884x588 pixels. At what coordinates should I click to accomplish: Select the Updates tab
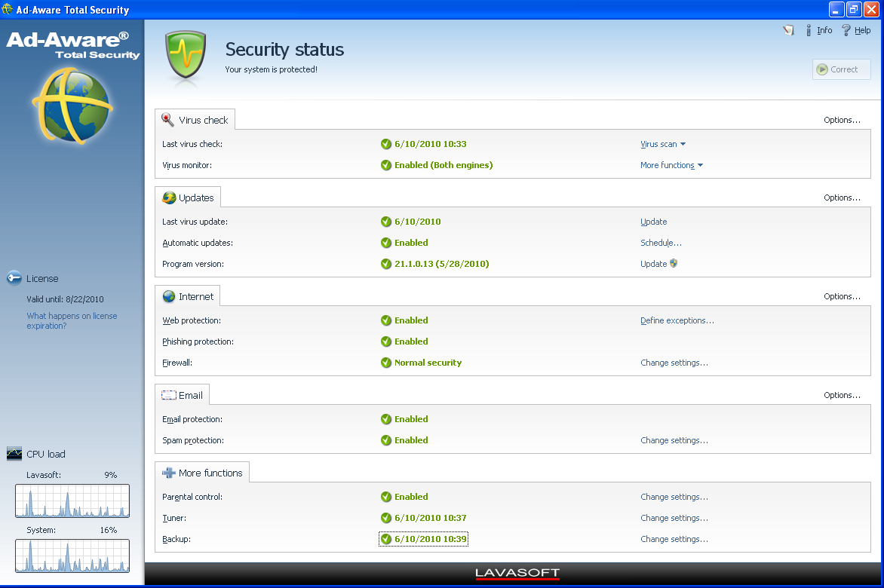point(188,197)
